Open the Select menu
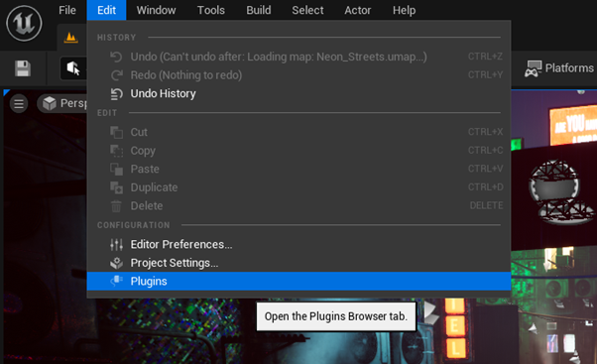Image resolution: width=597 pixels, height=364 pixels. click(307, 10)
